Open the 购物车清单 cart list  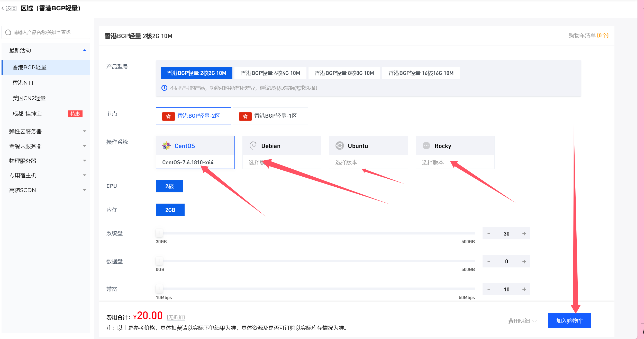588,36
